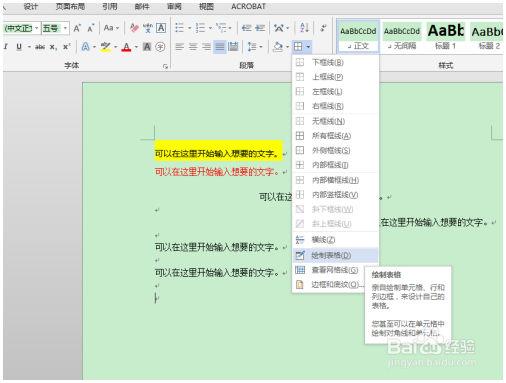Apply red font color

(x=126, y=47)
